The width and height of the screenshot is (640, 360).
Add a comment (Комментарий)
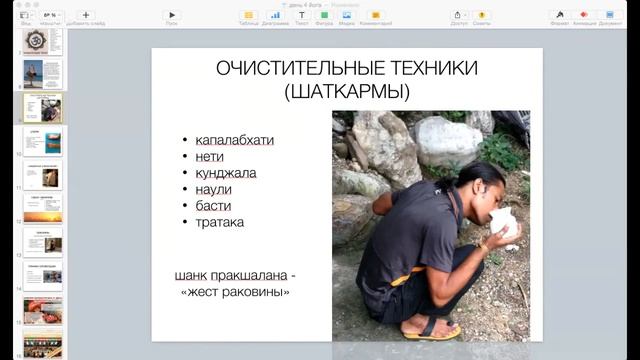[x=376, y=15]
